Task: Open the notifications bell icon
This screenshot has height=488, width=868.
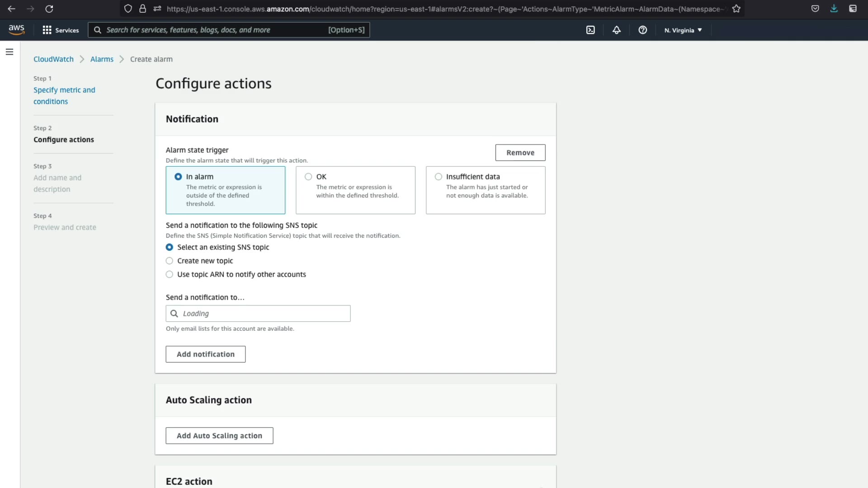Action: click(617, 30)
